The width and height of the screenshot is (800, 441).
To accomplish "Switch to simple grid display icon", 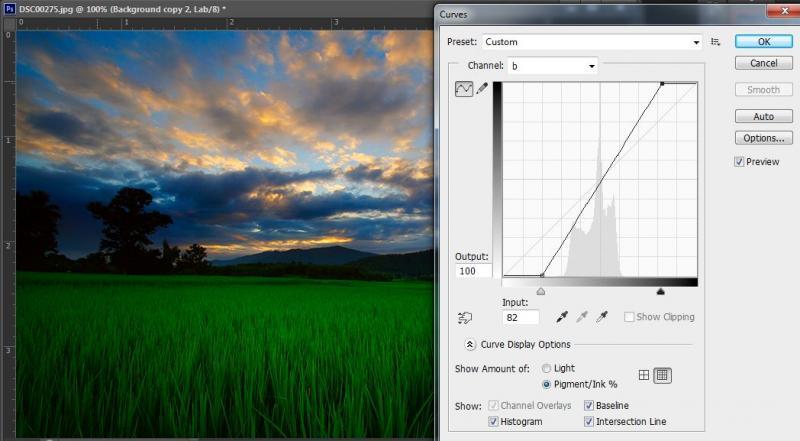I will pyautogui.click(x=644, y=376).
